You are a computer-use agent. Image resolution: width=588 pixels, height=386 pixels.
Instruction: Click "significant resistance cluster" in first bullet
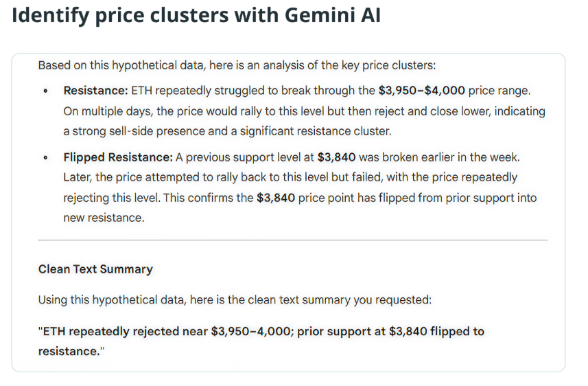point(329,130)
